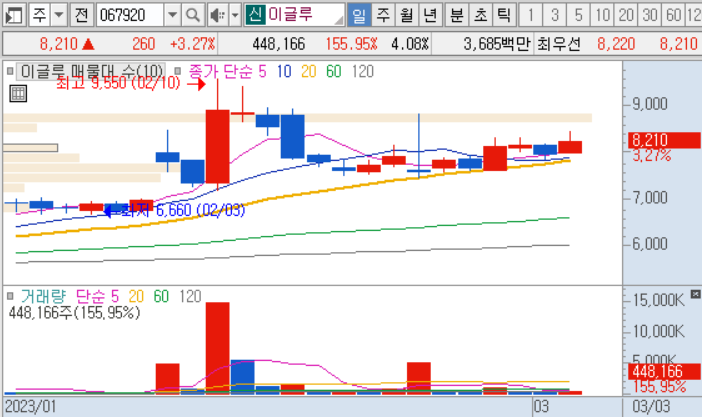Open the dropdown beside the speaker icon
Screen dimensions: 702x417
tap(235, 15)
